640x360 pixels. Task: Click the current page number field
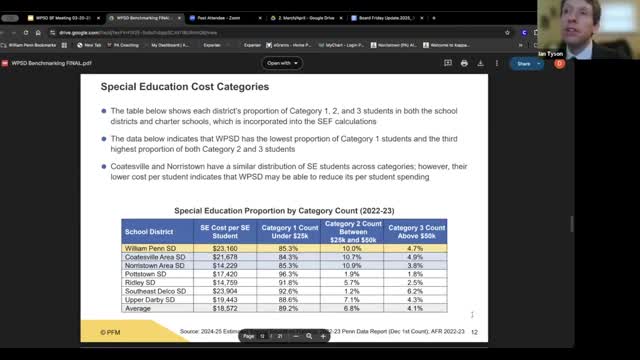pos(262,336)
